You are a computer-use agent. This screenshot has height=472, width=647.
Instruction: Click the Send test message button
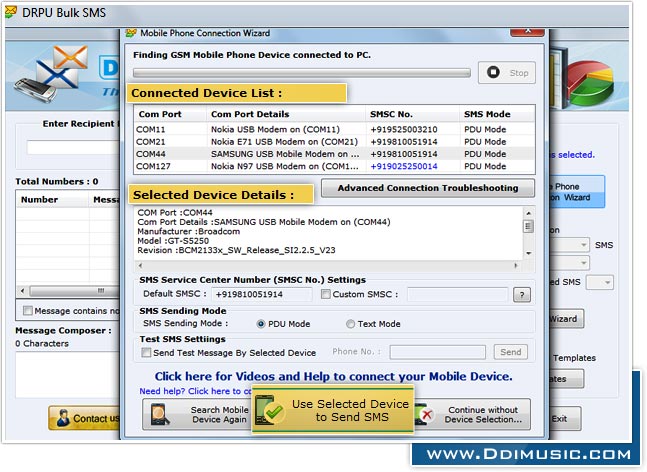click(510, 352)
